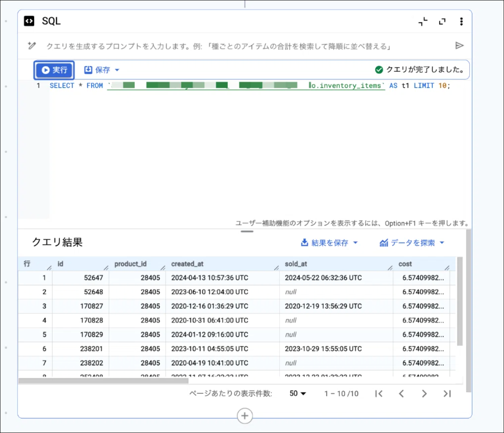Open the 結果を保存 dropdown
This screenshot has width=504, height=433.
point(356,242)
